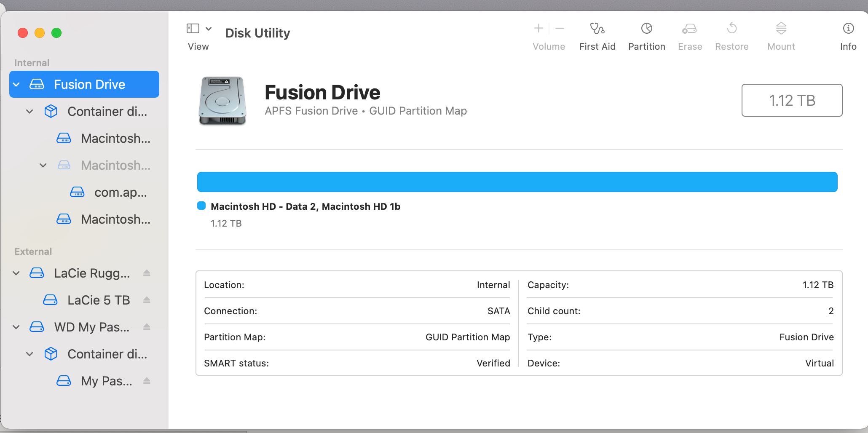Click the Fusion Drive disk icon in the sidebar
Viewport: 868px width, 433px height.
[x=37, y=84]
